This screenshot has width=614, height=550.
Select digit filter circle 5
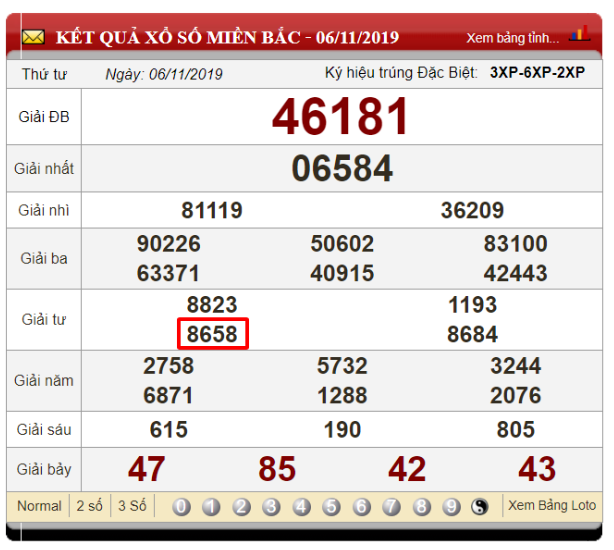331,507
